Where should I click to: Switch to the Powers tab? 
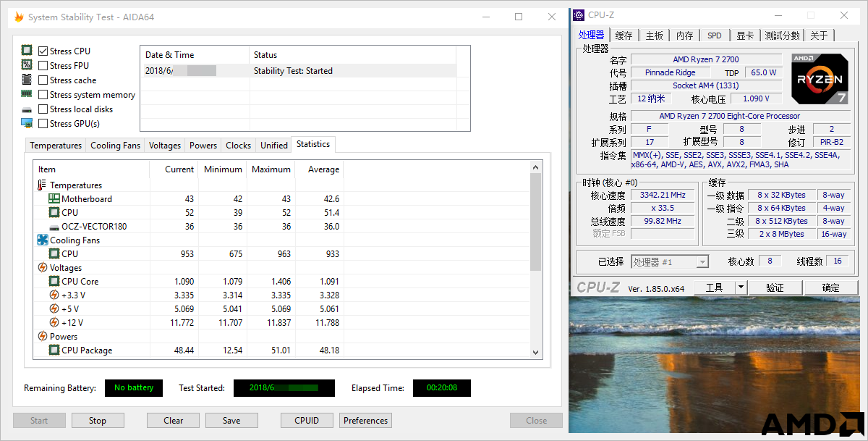(203, 146)
